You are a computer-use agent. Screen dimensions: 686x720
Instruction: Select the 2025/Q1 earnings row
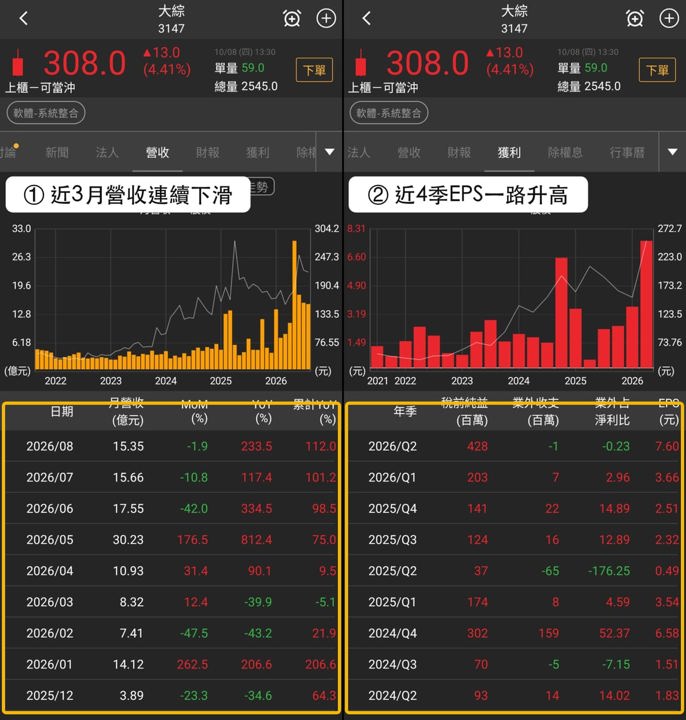[514, 602]
